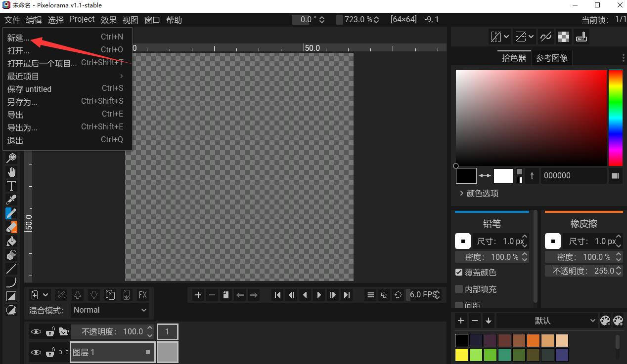
Task: Choose 另存为... from the menu
Action: [x=22, y=102]
